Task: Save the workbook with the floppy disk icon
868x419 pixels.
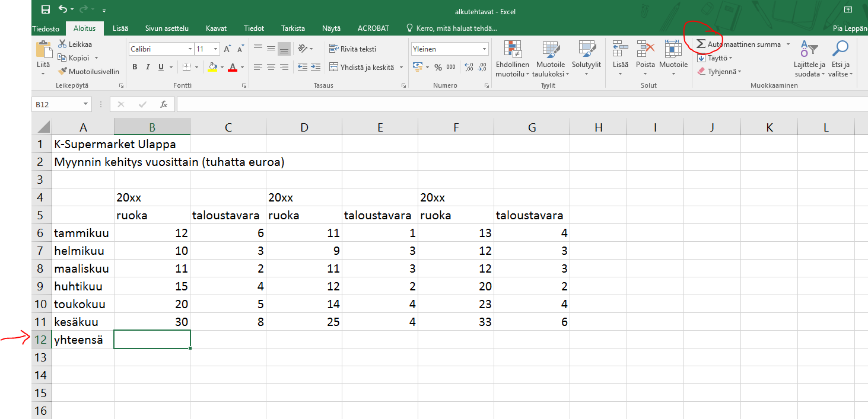Action: tap(46, 9)
